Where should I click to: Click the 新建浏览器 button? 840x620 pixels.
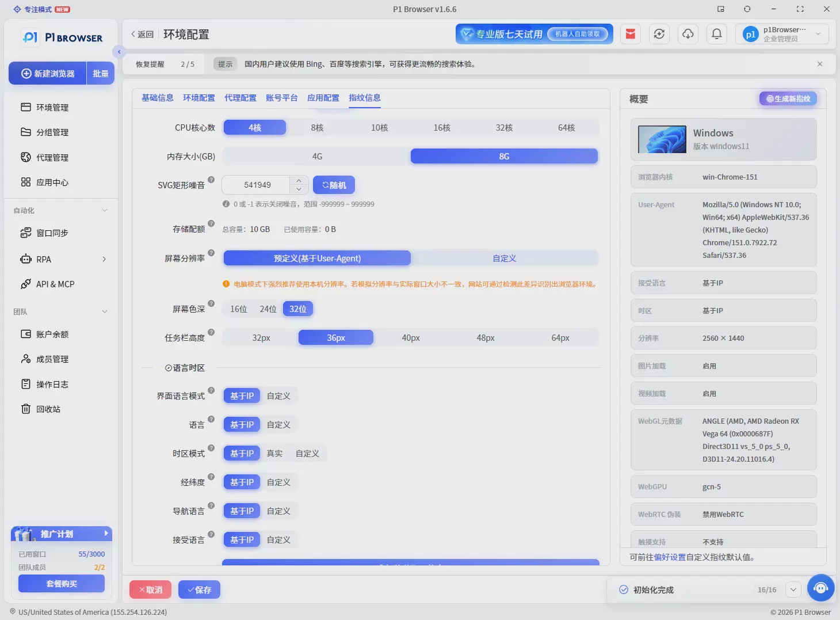tap(48, 73)
